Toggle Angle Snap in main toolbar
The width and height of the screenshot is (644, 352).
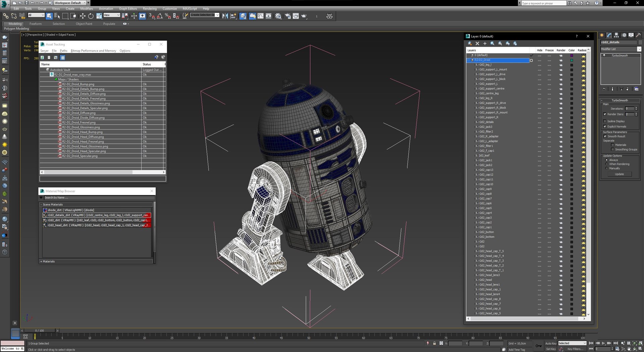tap(160, 16)
